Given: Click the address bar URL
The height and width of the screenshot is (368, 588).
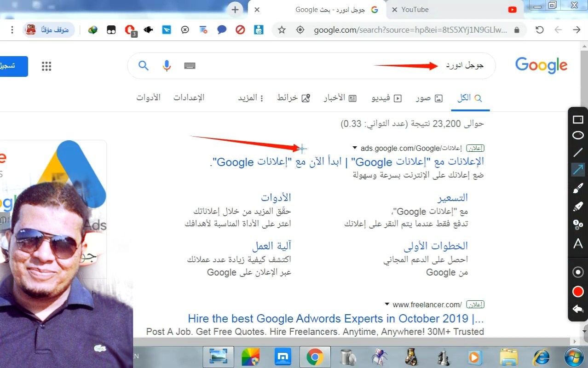Looking at the screenshot, I should tap(410, 30).
